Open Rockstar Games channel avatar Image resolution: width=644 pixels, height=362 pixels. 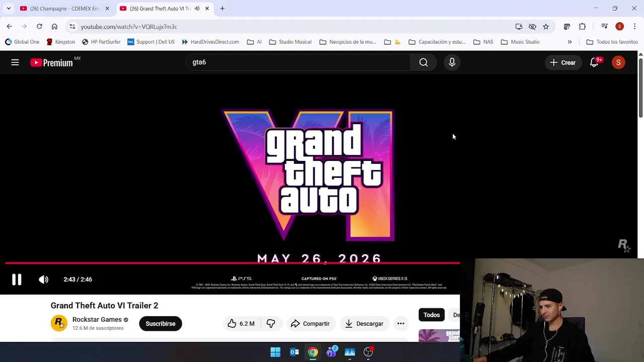click(59, 323)
